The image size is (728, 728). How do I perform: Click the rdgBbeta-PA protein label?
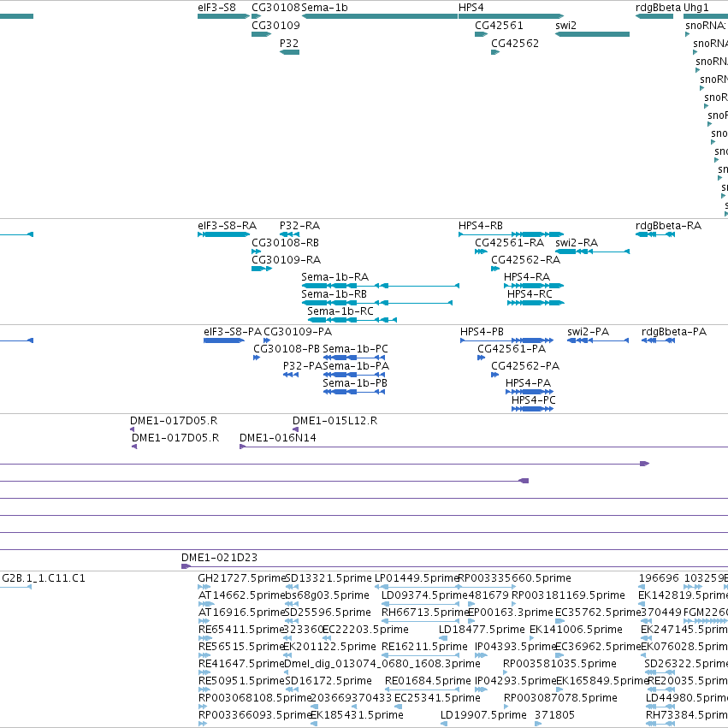point(674,332)
